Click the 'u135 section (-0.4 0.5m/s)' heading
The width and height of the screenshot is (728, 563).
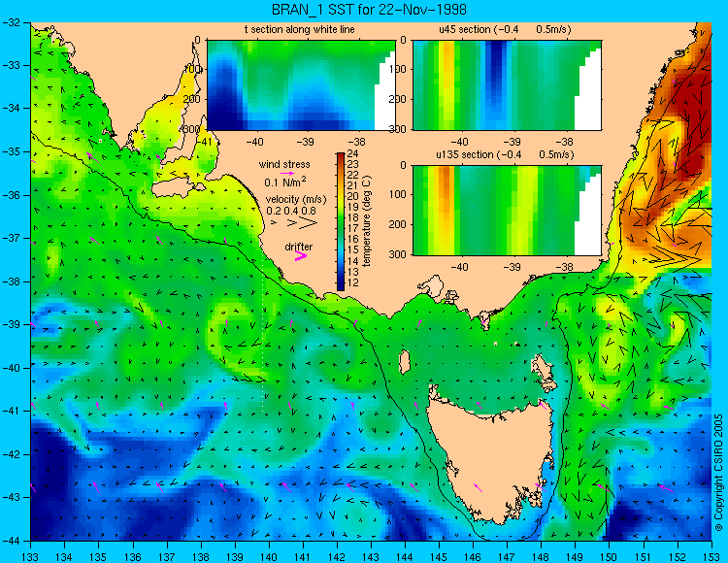[505, 154]
